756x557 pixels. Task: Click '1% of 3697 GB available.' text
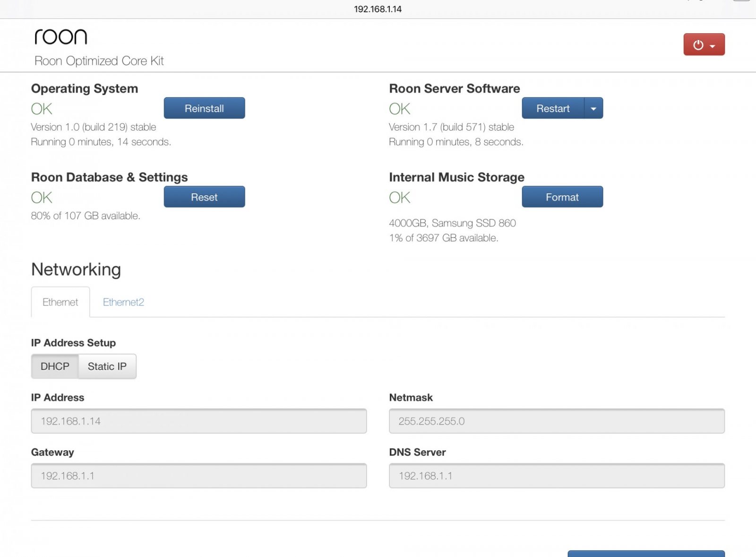click(x=444, y=238)
